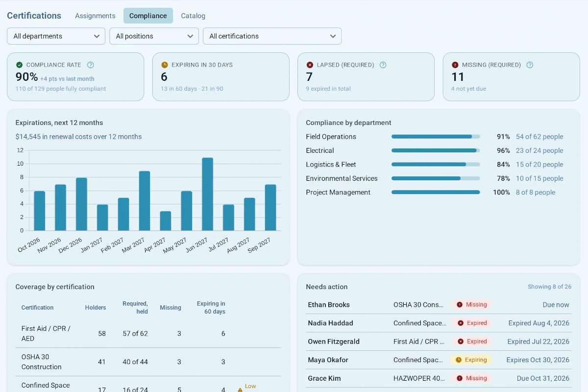Open the 15 of 20 people link
Viewport: 588px width, 392px height.
(x=539, y=165)
